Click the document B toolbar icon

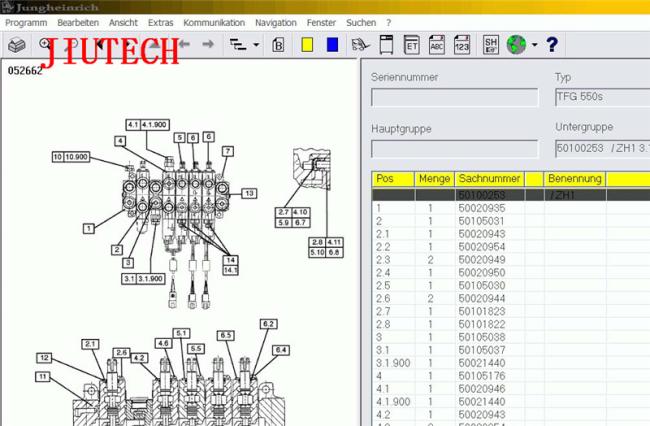[x=278, y=45]
